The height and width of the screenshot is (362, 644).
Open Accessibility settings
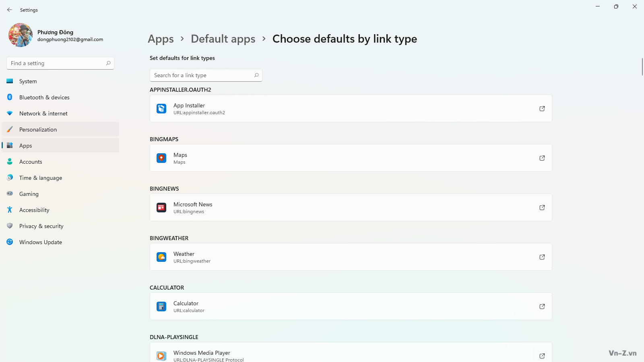click(60, 210)
